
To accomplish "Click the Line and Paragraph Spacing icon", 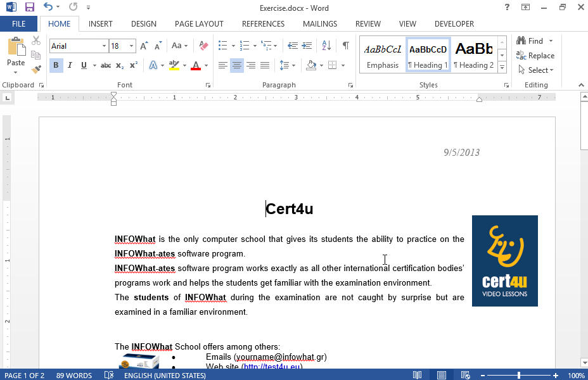I will coord(284,66).
